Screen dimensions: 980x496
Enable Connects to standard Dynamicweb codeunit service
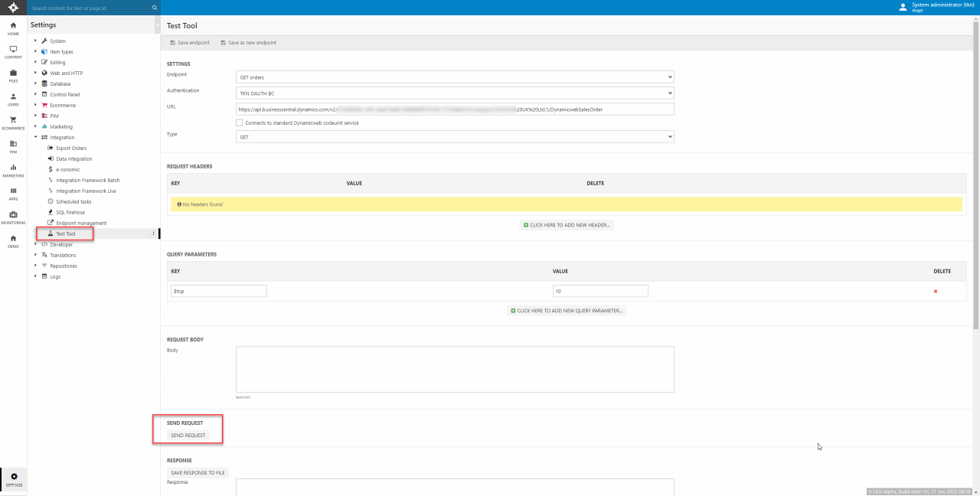click(x=240, y=122)
